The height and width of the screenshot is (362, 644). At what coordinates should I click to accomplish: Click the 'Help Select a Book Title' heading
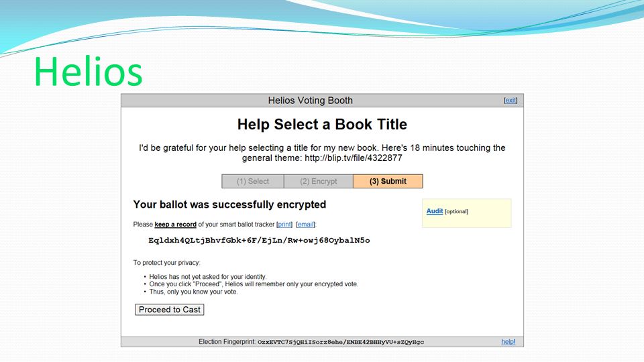coord(322,124)
